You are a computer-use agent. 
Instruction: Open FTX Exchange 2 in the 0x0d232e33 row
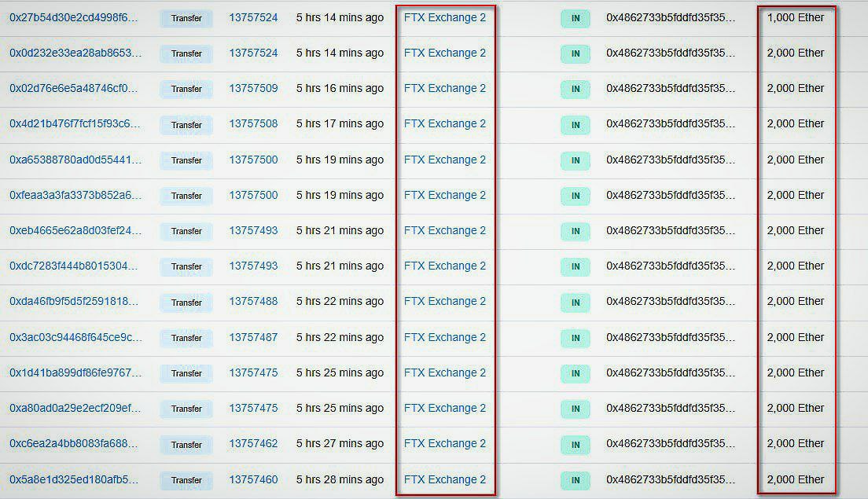point(445,53)
